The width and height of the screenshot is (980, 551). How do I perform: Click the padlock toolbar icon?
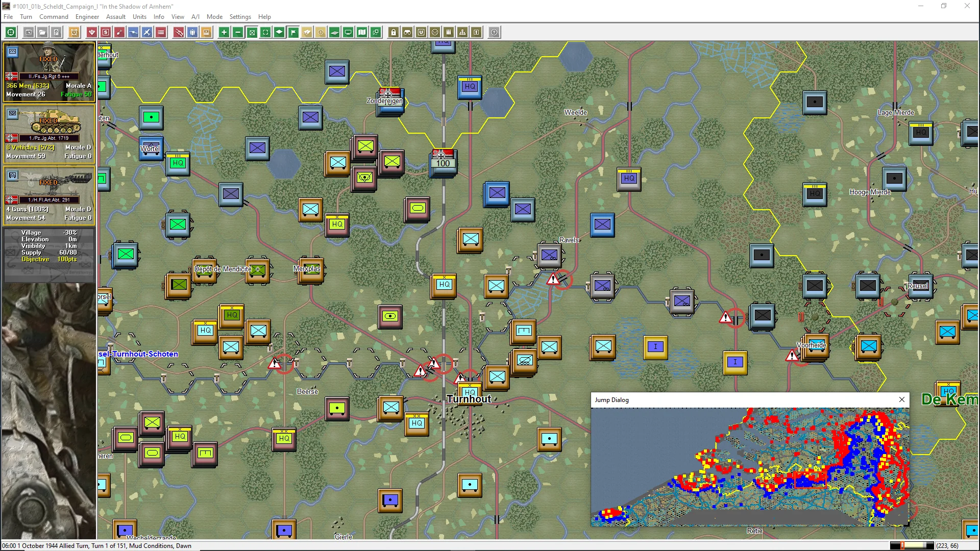click(394, 32)
